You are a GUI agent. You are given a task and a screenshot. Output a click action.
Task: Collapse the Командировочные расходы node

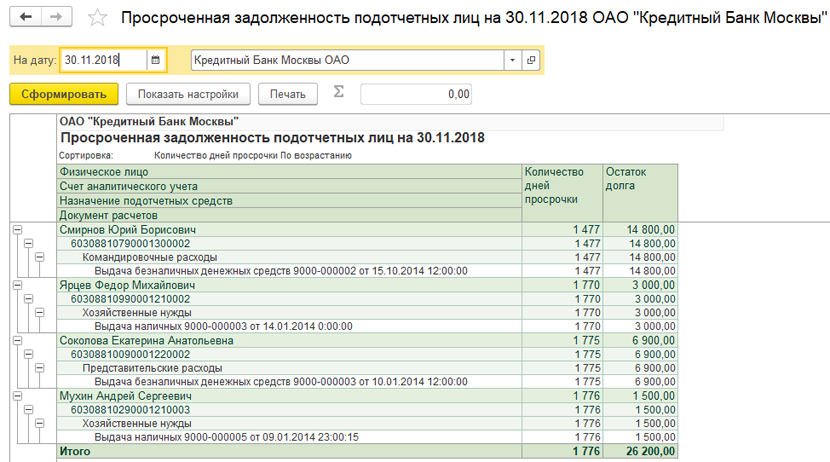click(x=40, y=257)
